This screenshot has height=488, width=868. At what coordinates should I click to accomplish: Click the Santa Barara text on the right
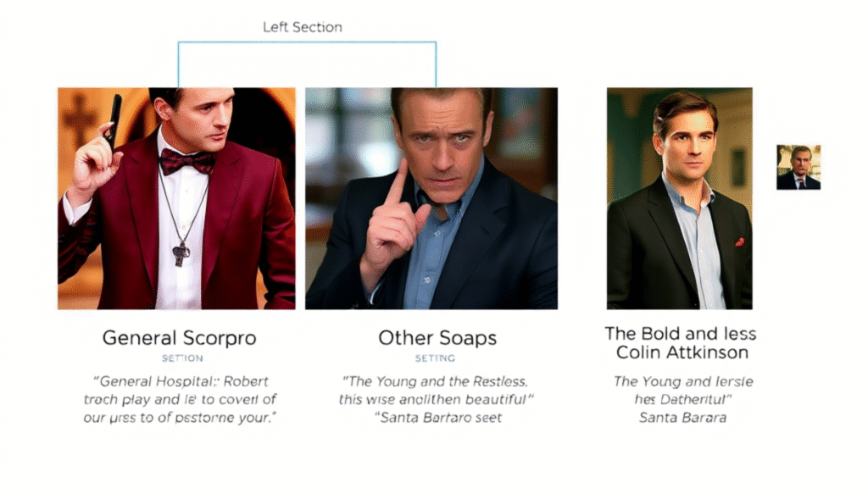(x=682, y=418)
